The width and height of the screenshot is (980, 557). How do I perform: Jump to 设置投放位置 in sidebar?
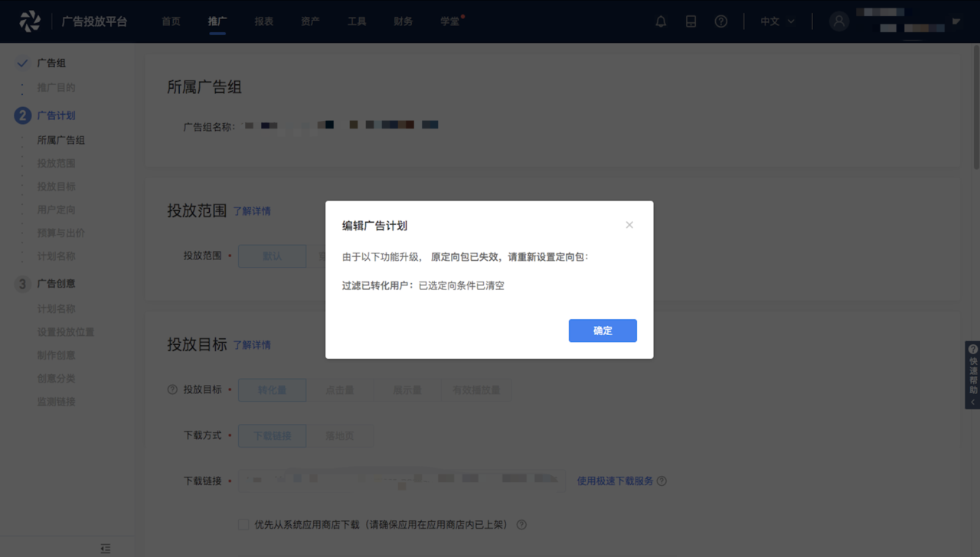(x=66, y=332)
